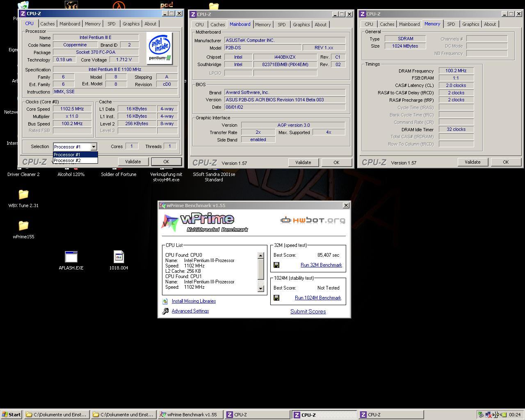Screen dimensions: 525x420
Task: Choose Processor #1 from the dropdown list
Action: tap(75, 155)
